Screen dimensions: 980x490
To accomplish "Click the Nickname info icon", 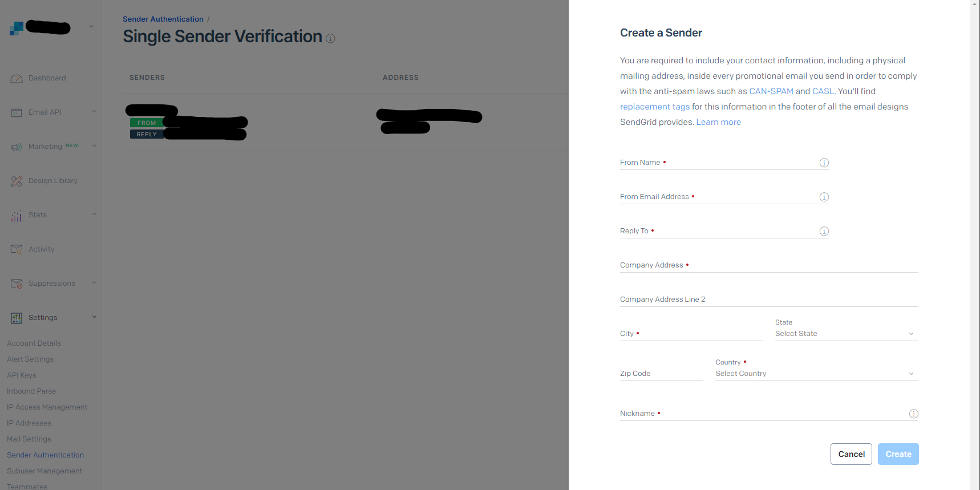I will [913, 413].
